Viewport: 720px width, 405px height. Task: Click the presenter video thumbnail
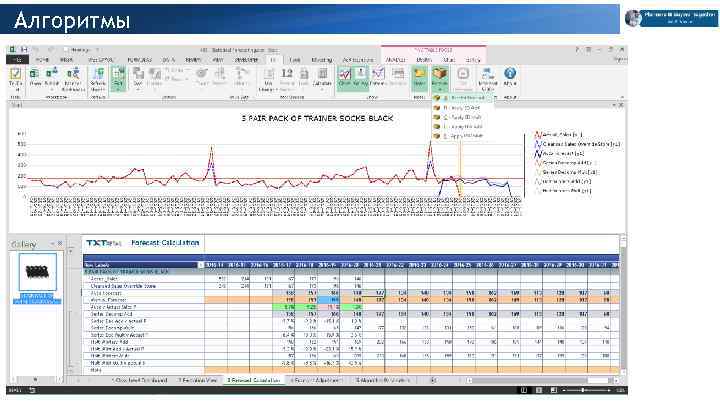click(633, 18)
